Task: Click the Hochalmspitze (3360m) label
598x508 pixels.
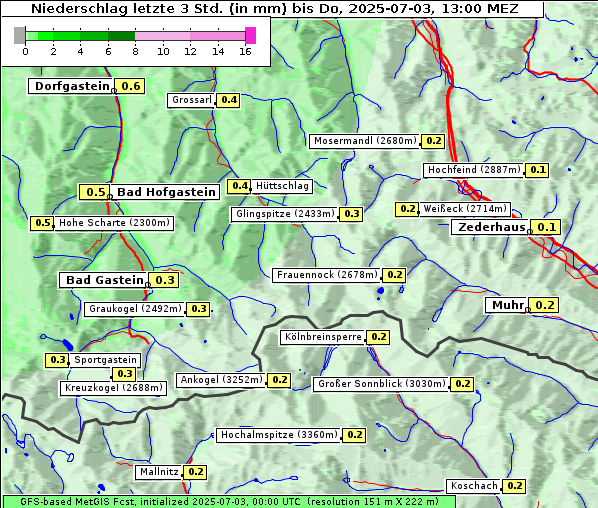Action: (x=278, y=435)
